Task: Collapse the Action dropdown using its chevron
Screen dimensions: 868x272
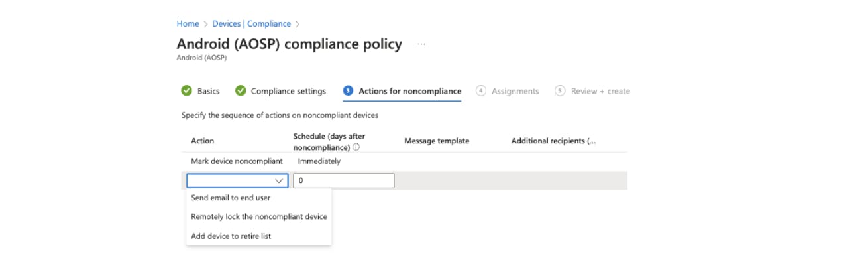Action: [x=279, y=180]
